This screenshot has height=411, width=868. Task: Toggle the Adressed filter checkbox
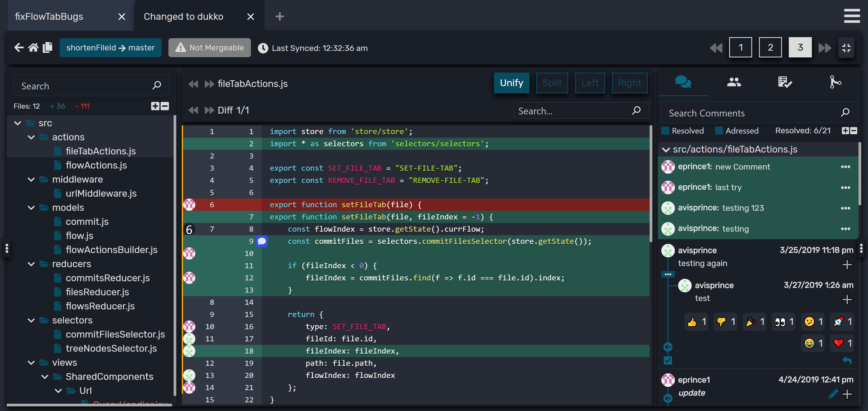(719, 131)
